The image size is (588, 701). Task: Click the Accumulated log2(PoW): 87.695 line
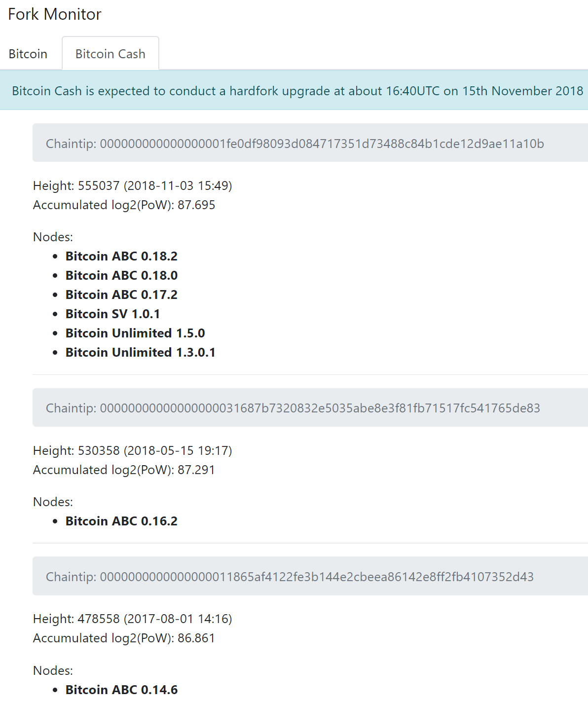coord(124,205)
